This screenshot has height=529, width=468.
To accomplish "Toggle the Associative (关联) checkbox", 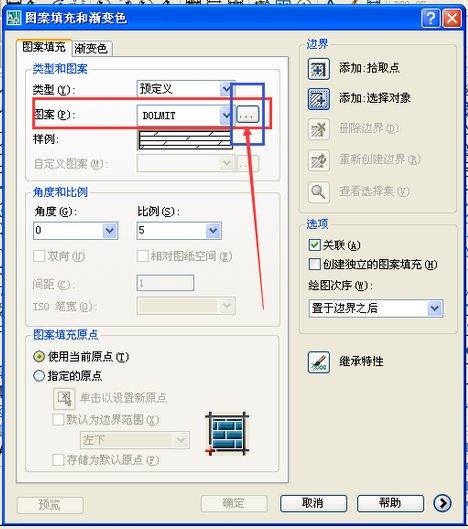I will click(314, 245).
